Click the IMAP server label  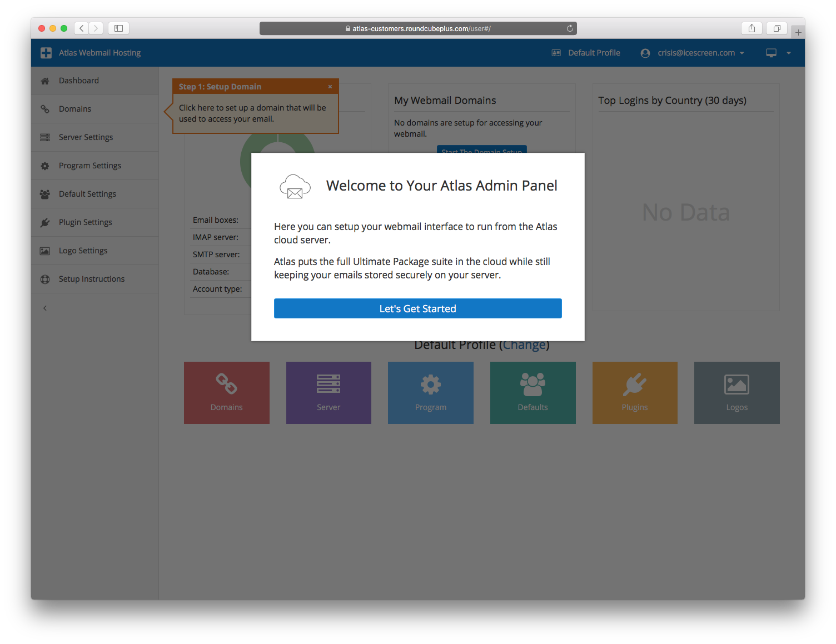tap(216, 237)
